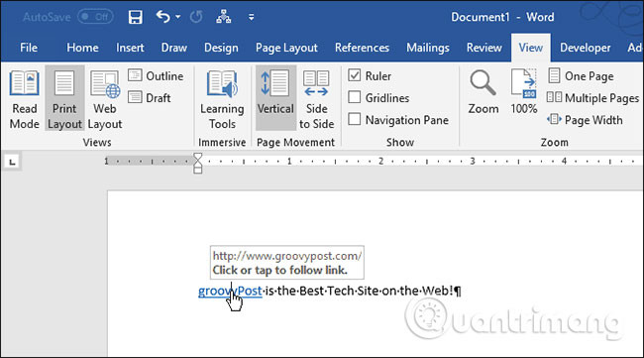Open Customize Quick Access Toolbar dropdown
This screenshot has width=644, height=358.
[251, 17]
